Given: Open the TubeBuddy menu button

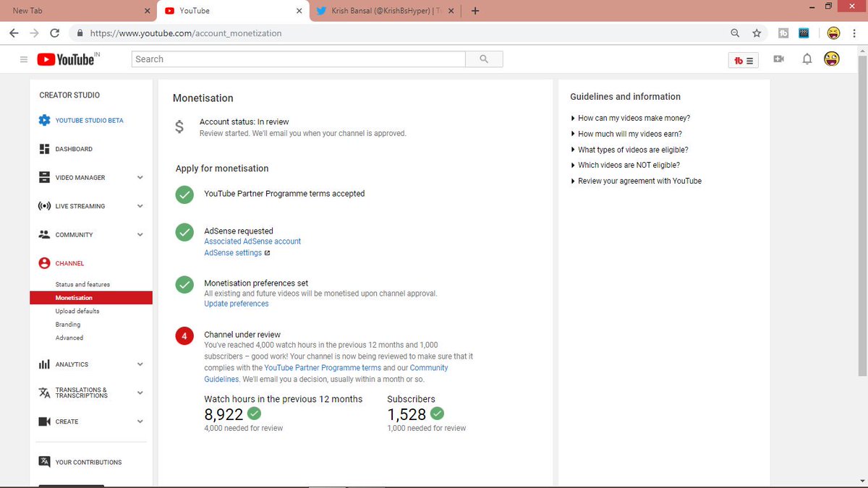Looking at the screenshot, I should [x=744, y=61].
